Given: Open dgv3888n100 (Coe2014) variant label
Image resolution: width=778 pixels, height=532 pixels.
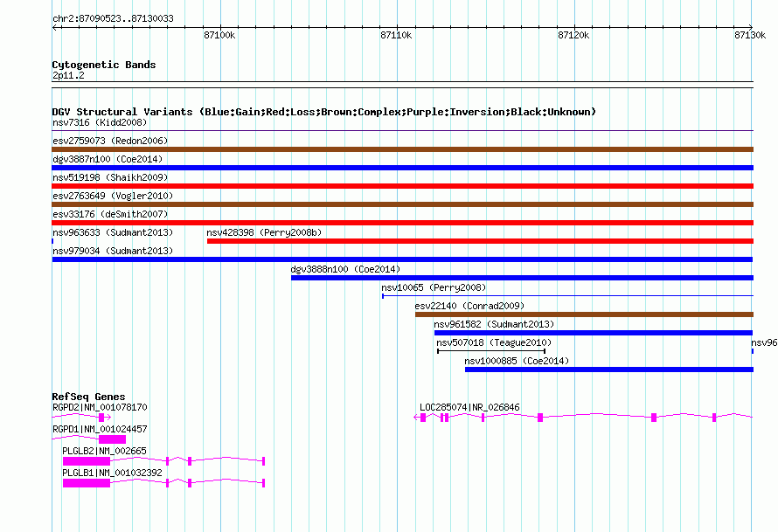Looking at the screenshot, I should tap(345, 269).
